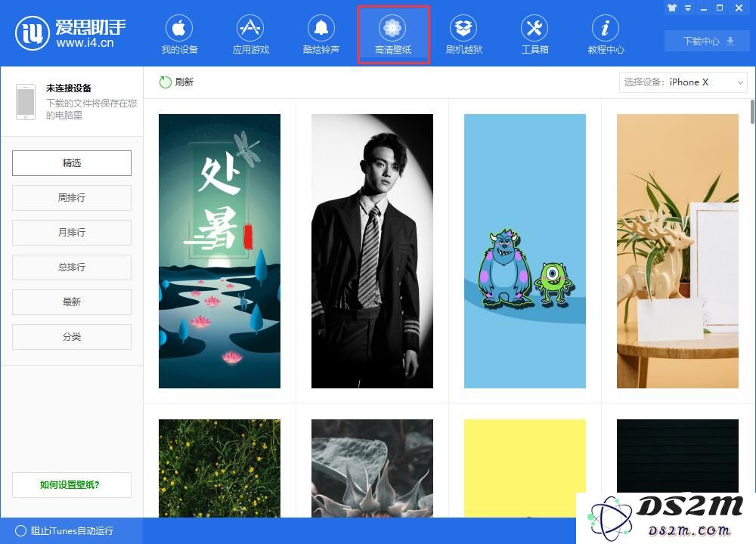Open the wooden deer and plant wallpaper

(x=677, y=251)
